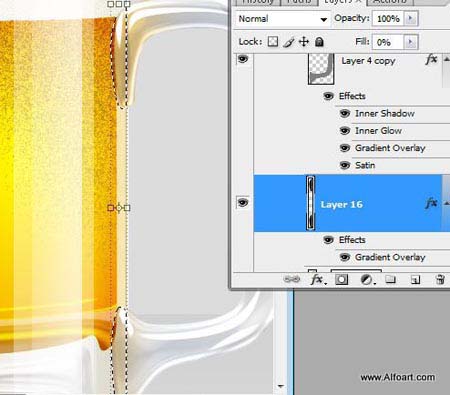450x395 pixels.
Task: Switch to the History tab
Action: [257, 2]
